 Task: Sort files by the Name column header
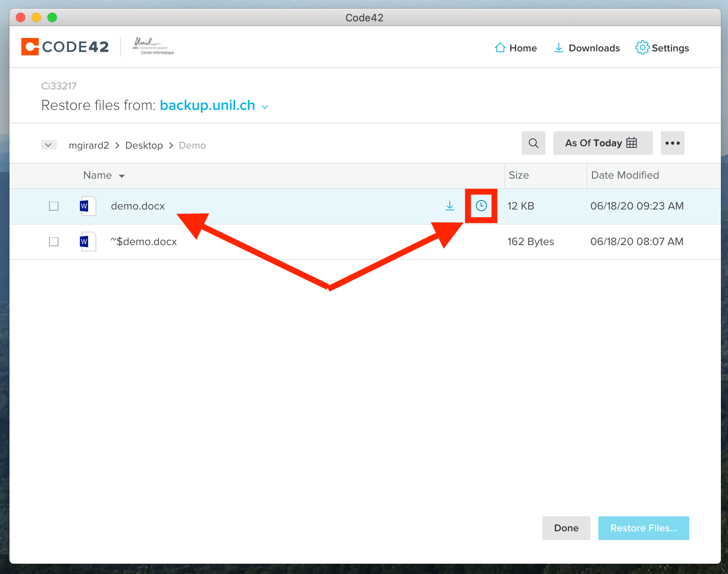pyautogui.click(x=98, y=175)
